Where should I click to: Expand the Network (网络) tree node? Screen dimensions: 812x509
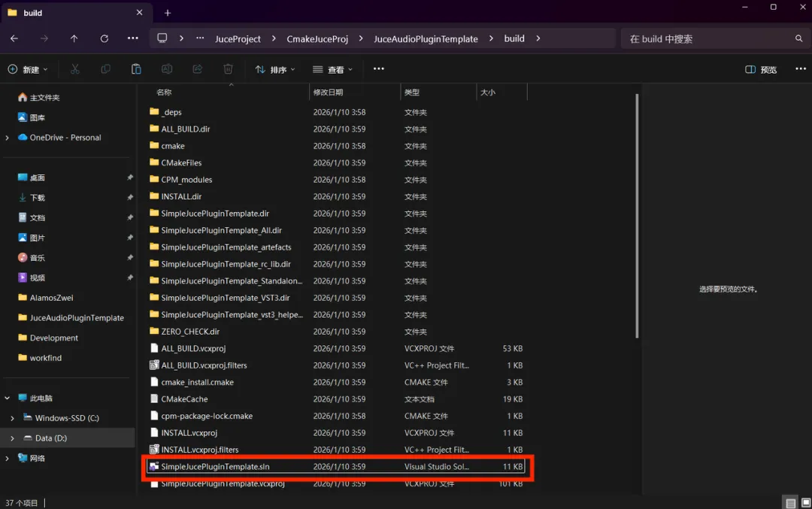pyautogui.click(x=8, y=459)
